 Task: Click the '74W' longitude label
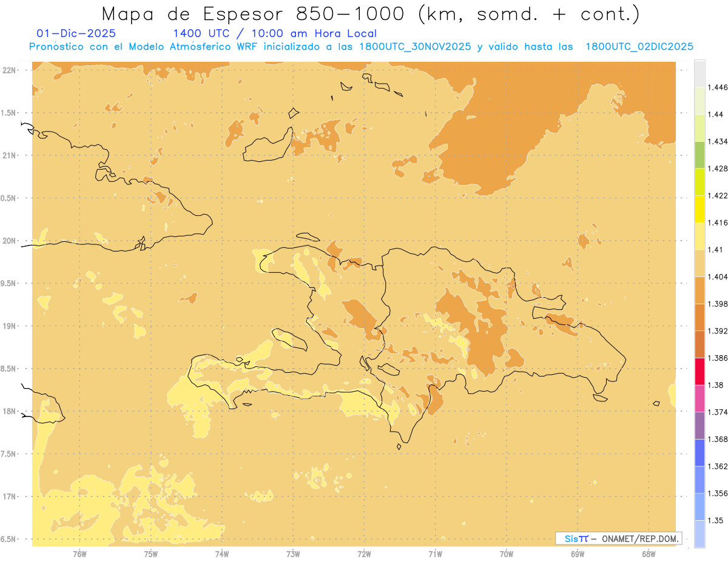coord(222,554)
